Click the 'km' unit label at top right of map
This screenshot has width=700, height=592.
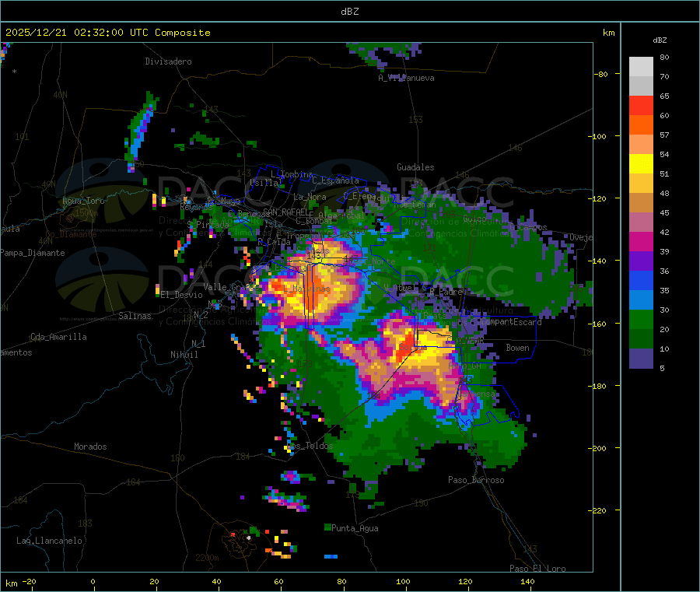coord(609,33)
